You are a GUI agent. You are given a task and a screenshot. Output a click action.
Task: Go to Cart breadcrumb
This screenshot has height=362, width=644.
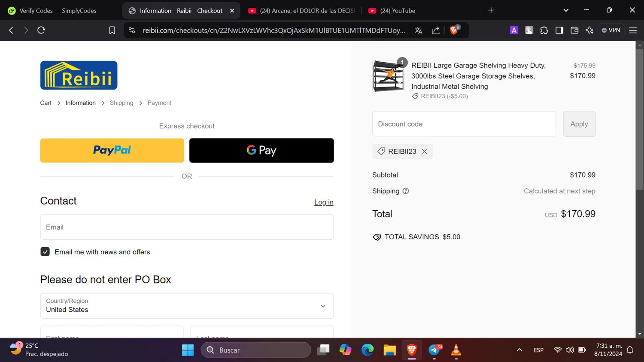46,103
